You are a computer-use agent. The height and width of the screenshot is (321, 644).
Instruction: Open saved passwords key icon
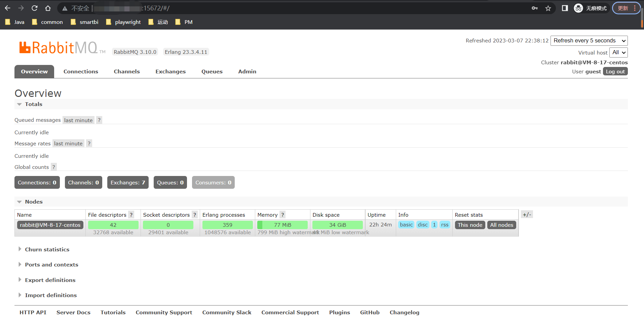coord(535,8)
